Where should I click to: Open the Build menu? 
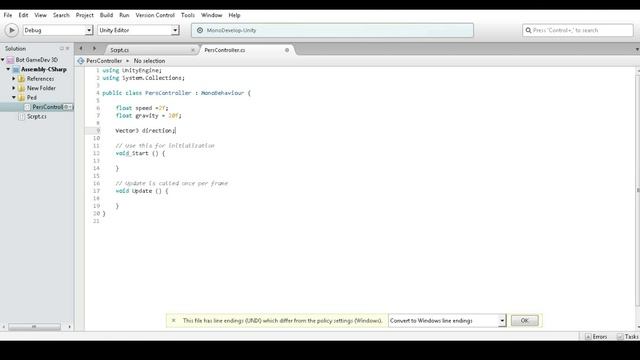click(106, 15)
